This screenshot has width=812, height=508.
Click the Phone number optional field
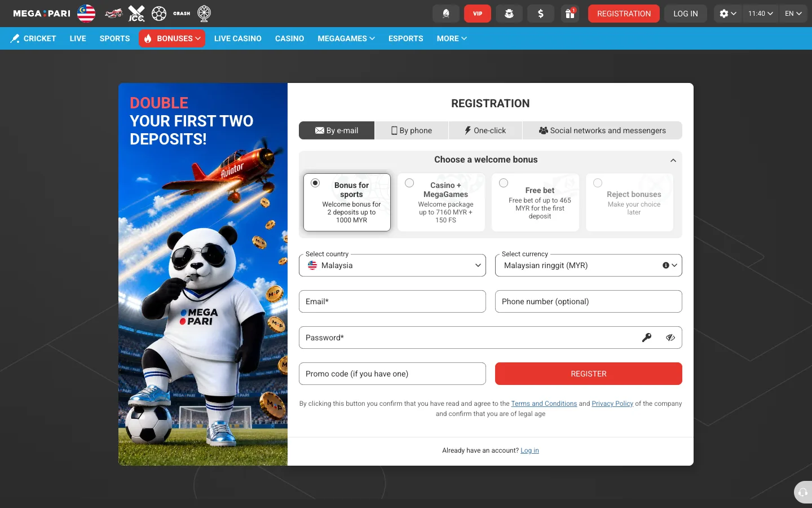589,301
